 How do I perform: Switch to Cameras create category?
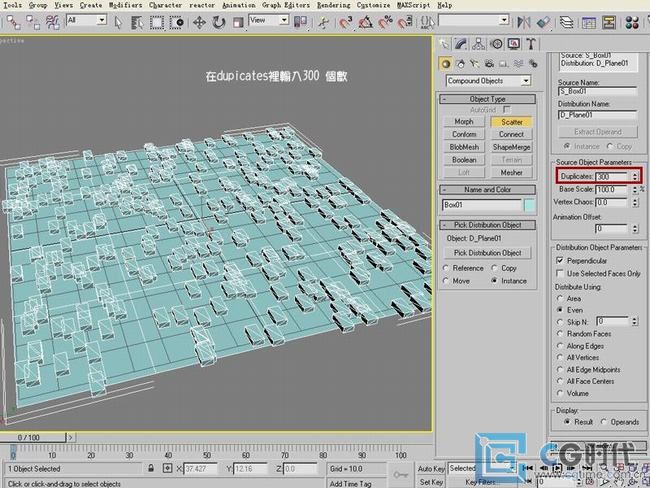pos(490,64)
